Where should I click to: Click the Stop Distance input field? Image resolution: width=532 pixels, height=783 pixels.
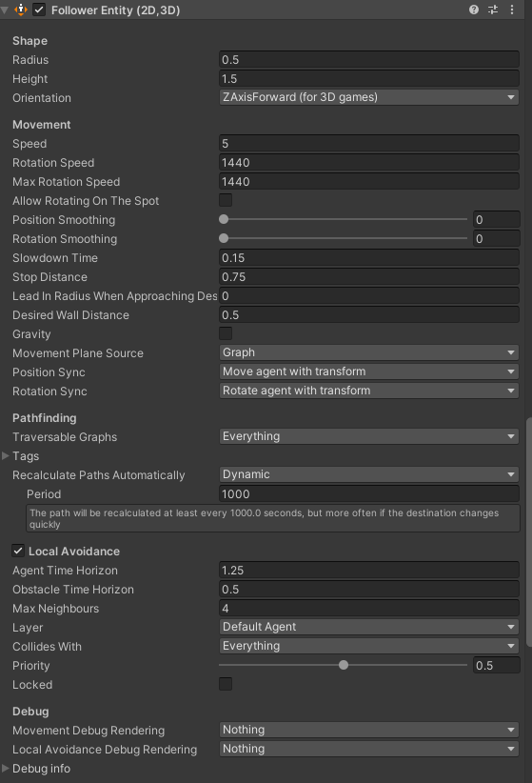pyautogui.click(x=369, y=276)
